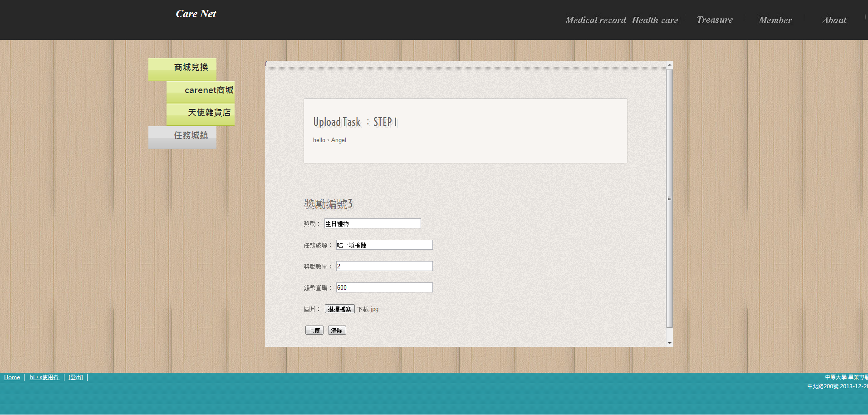Viewport: 868px width, 415px height.
Task: Click the Care Net logo
Action: point(196,14)
